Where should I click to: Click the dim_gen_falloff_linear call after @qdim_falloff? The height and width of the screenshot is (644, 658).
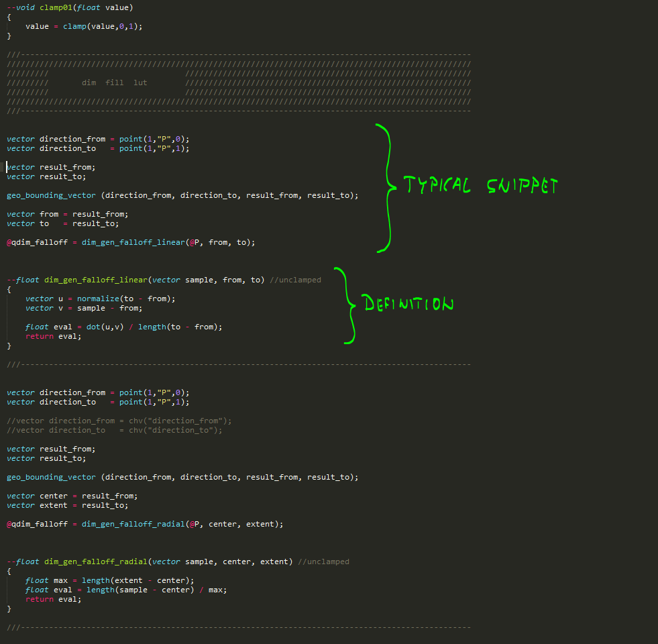pyautogui.click(x=133, y=242)
